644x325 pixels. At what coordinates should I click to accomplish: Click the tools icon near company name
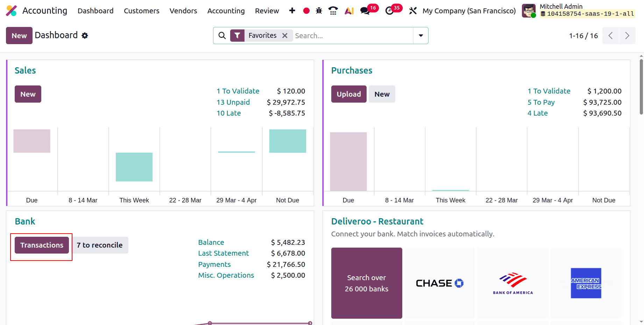pyautogui.click(x=413, y=11)
